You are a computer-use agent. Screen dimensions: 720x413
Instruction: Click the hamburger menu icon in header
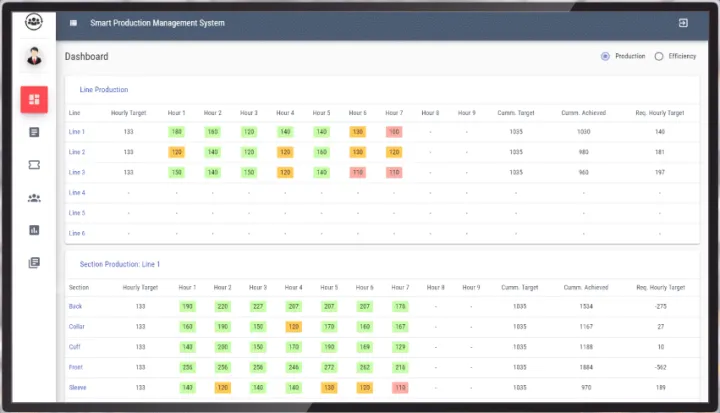[73, 23]
